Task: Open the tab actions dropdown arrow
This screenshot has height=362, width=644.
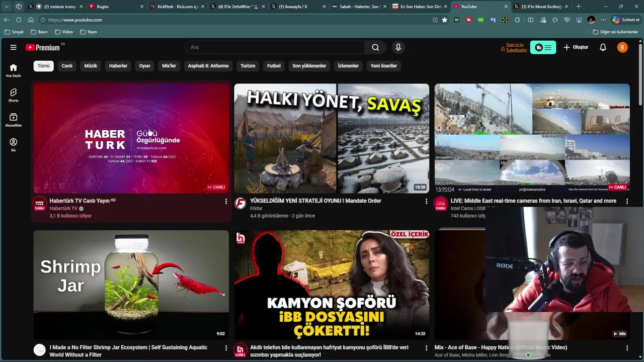Action: point(7,7)
